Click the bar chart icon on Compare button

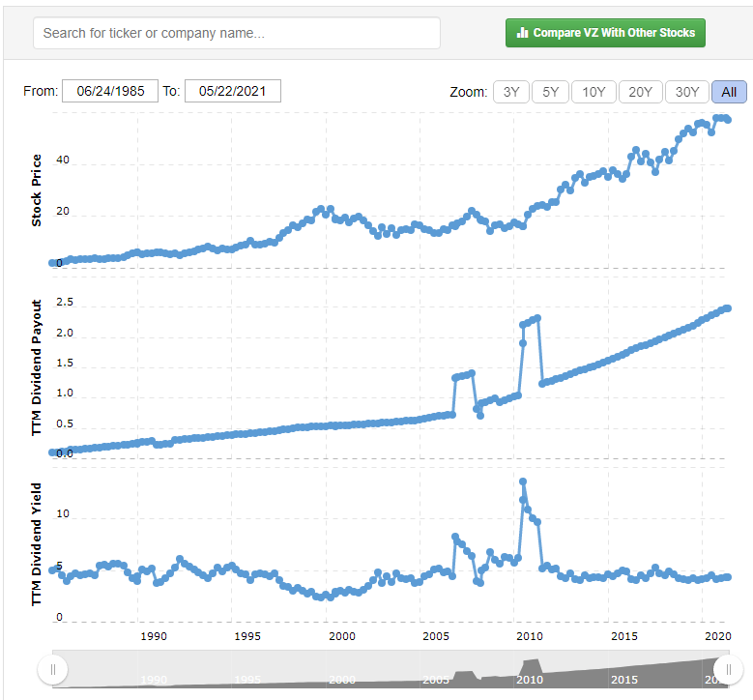click(523, 33)
